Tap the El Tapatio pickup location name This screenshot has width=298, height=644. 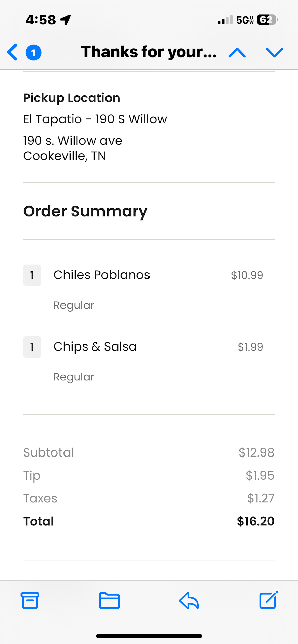coord(95,119)
